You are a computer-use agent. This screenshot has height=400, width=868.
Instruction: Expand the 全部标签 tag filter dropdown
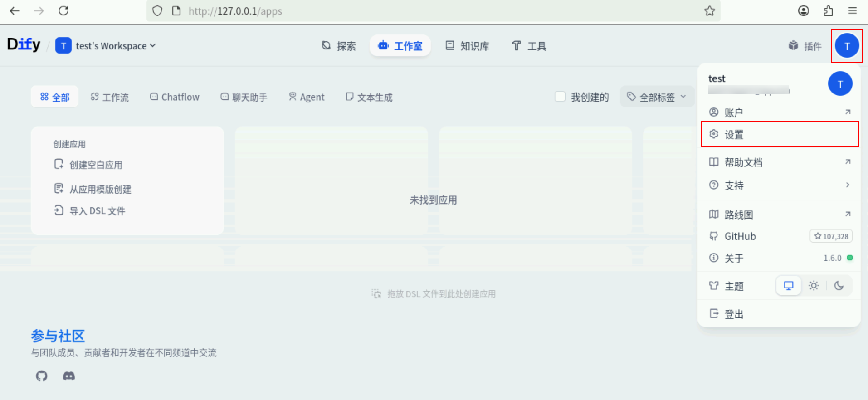pyautogui.click(x=657, y=97)
